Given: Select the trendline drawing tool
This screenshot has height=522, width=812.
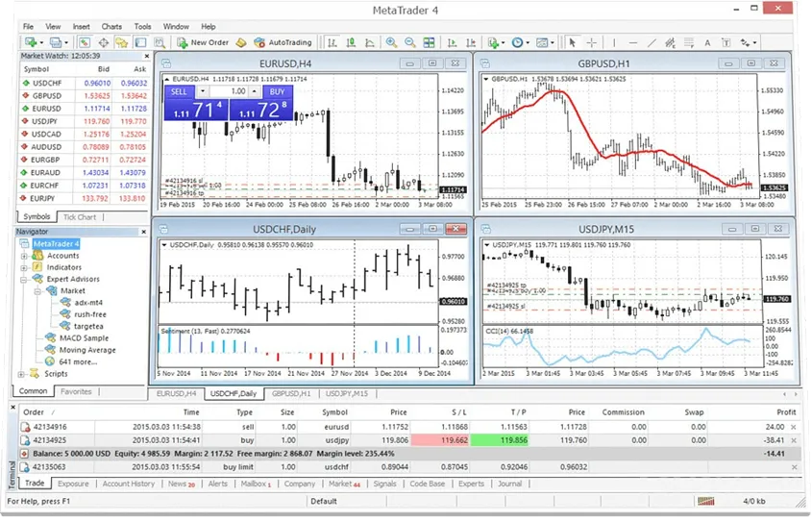Looking at the screenshot, I should 652,42.
